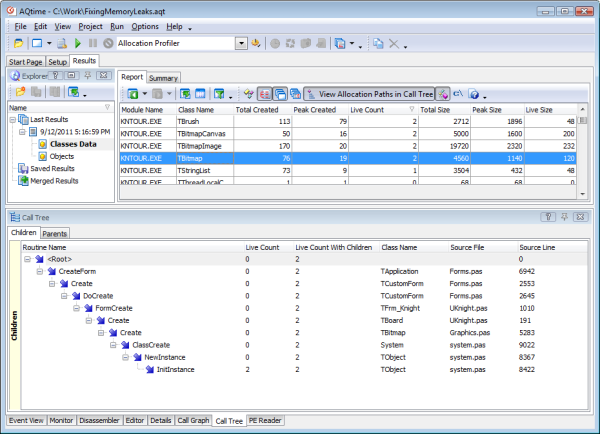This screenshot has width=600, height=434.
Task: Select the TBrush row in the report
Action: click(x=348, y=121)
